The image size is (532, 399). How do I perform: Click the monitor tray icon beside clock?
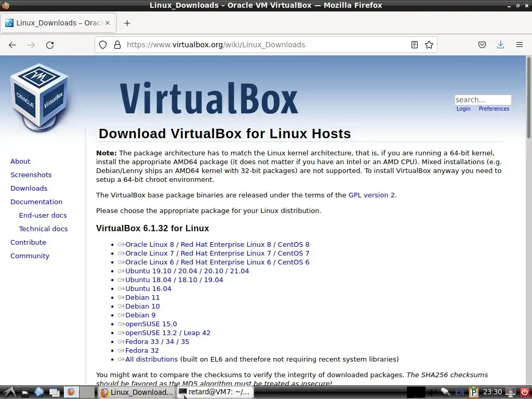(x=511, y=392)
